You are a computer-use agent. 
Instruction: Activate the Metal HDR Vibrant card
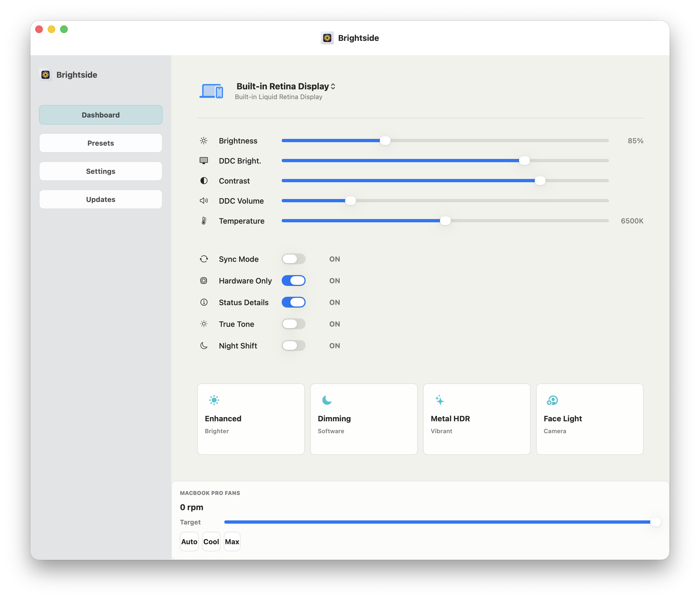point(477,419)
